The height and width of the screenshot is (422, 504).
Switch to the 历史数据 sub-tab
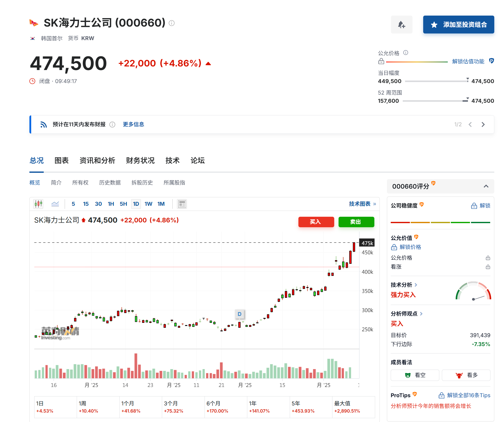pos(110,183)
